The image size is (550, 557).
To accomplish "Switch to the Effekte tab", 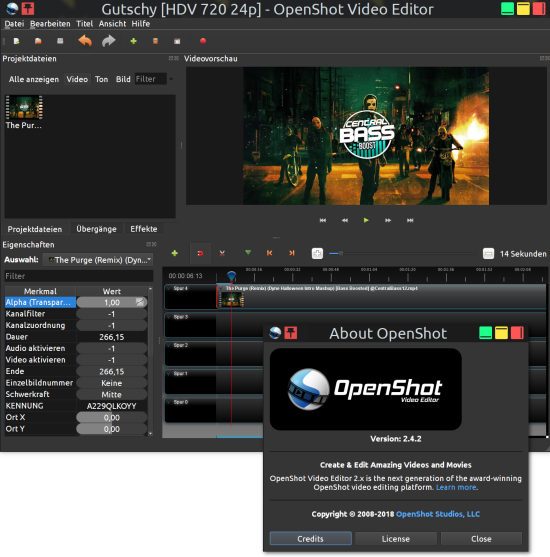I will tap(144, 229).
